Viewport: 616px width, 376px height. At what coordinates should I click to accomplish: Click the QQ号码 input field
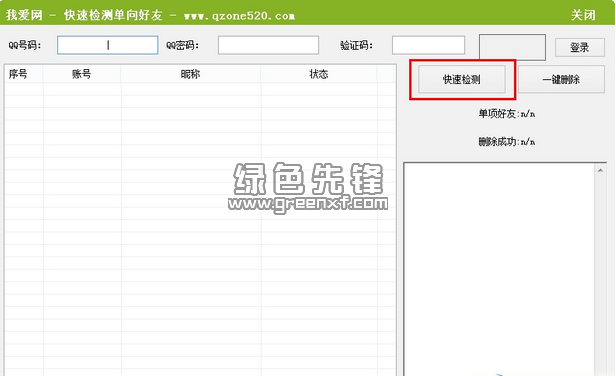point(108,45)
